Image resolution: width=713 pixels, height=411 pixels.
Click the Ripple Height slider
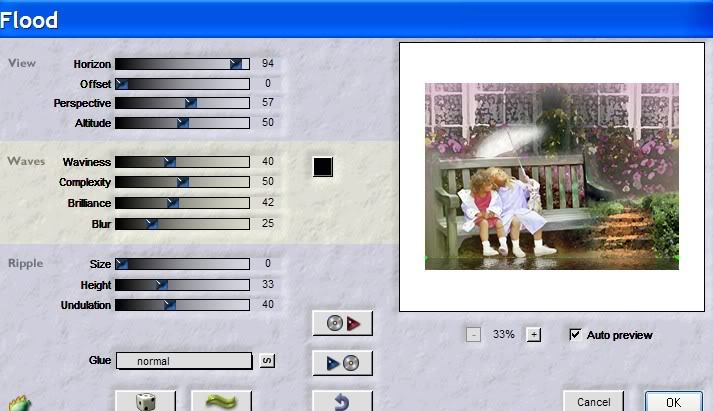point(182,285)
